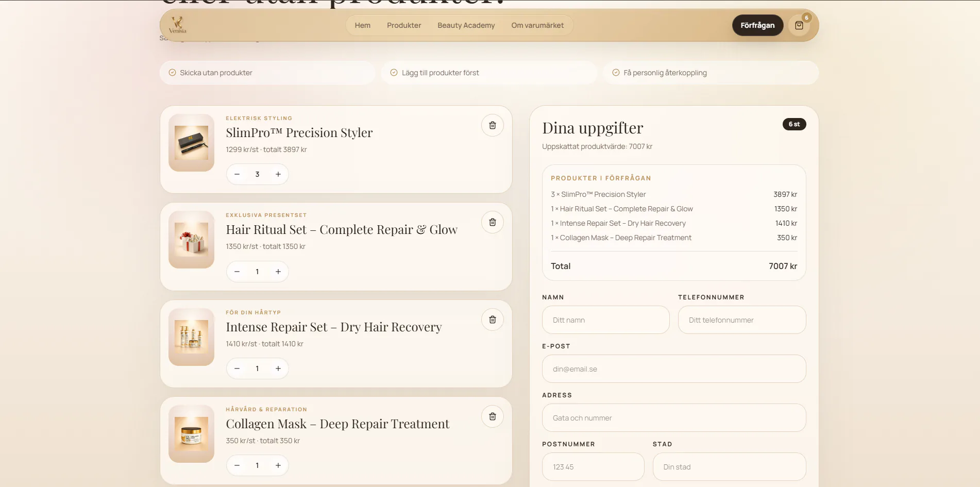Screen dimensions: 980x487
Task: Decrease Intense Repair Set quantity
Action: pyautogui.click(x=237, y=368)
